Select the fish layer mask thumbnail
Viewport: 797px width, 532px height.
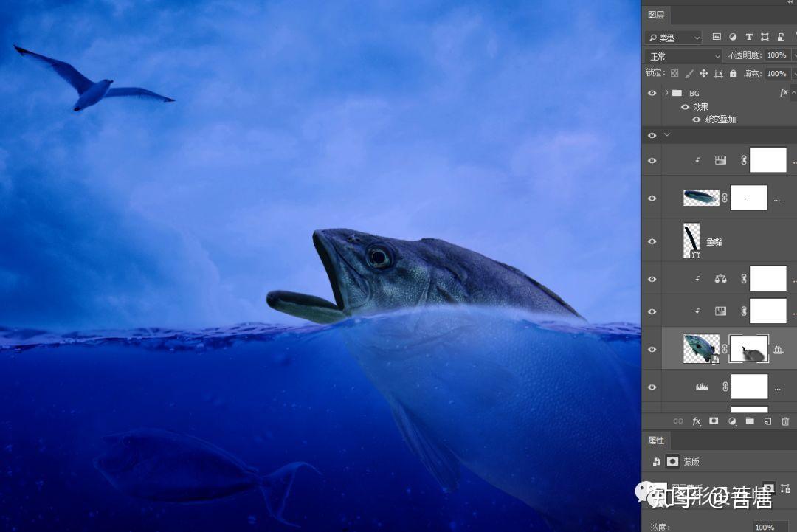pyautogui.click(x=749, y=348)
